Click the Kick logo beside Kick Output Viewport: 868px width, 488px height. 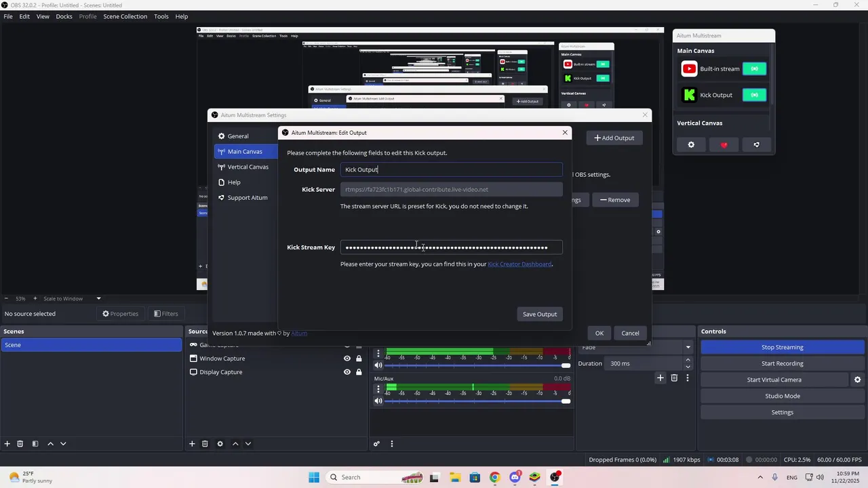[689, 95]
